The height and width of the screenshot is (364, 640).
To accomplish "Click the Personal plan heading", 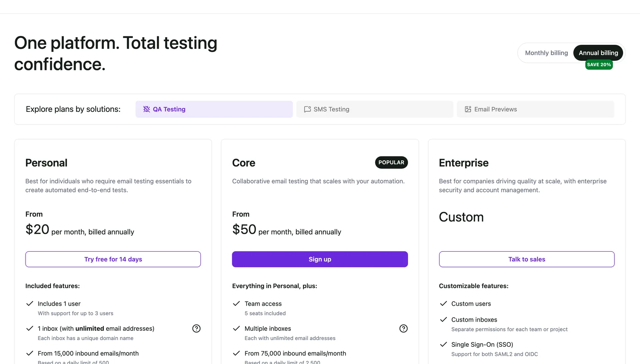I will click(46, 163).
